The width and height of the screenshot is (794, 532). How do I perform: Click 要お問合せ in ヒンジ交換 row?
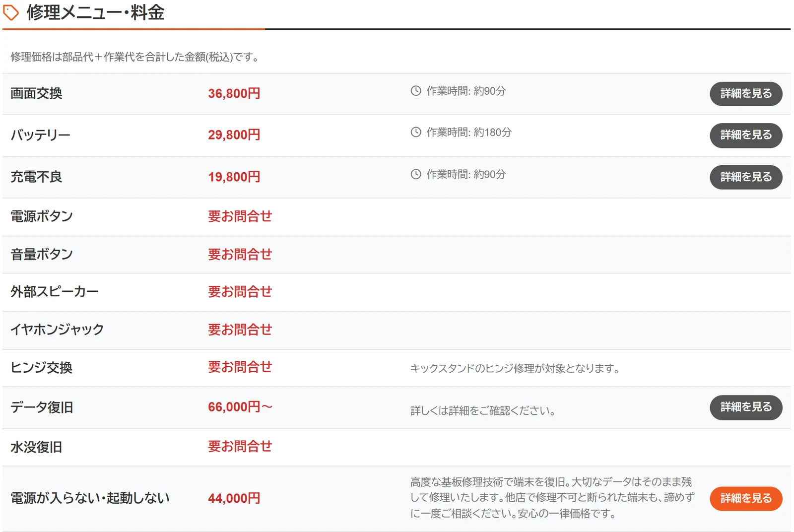240,367
